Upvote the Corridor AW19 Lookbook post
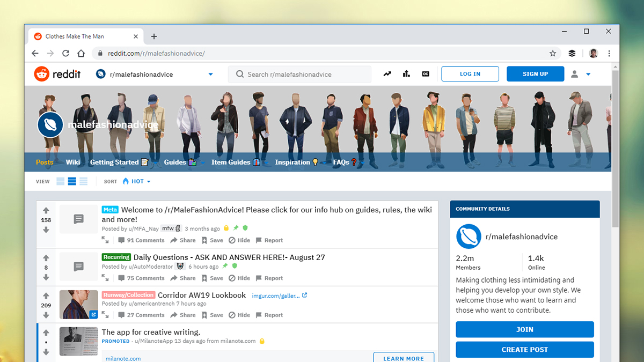 (46, 296)
